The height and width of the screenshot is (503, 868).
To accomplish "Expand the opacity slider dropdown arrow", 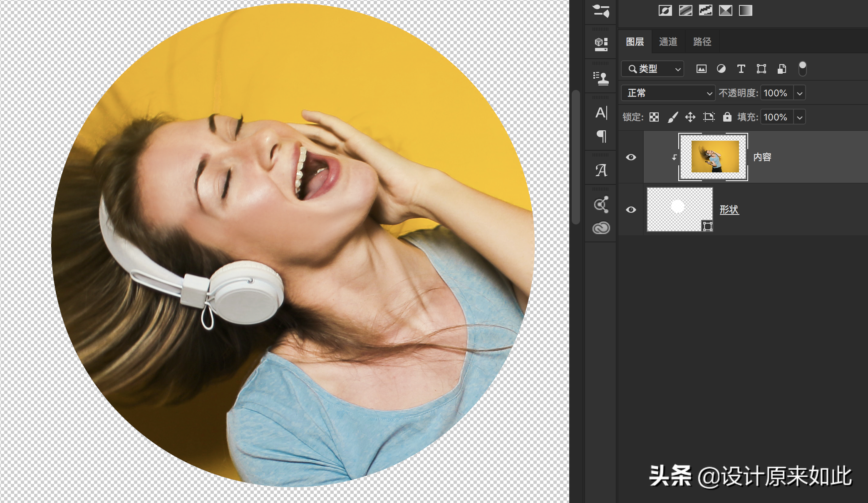I will point(800,93).
